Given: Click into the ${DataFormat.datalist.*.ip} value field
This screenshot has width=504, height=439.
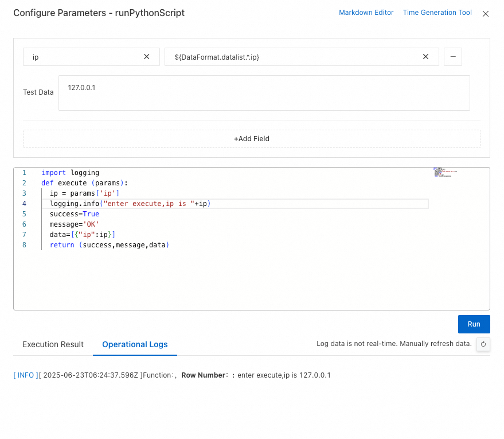Looking at the screenshot, I should pos(292,57).
